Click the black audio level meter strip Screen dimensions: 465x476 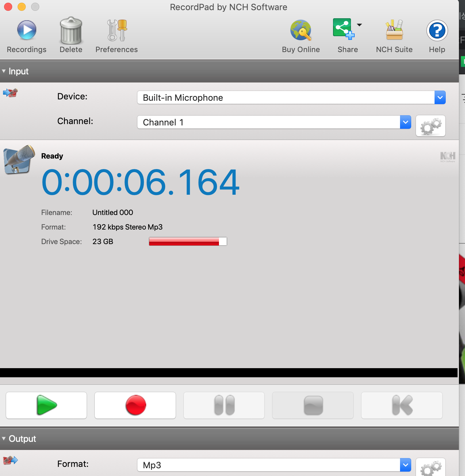tap(229, 373)
